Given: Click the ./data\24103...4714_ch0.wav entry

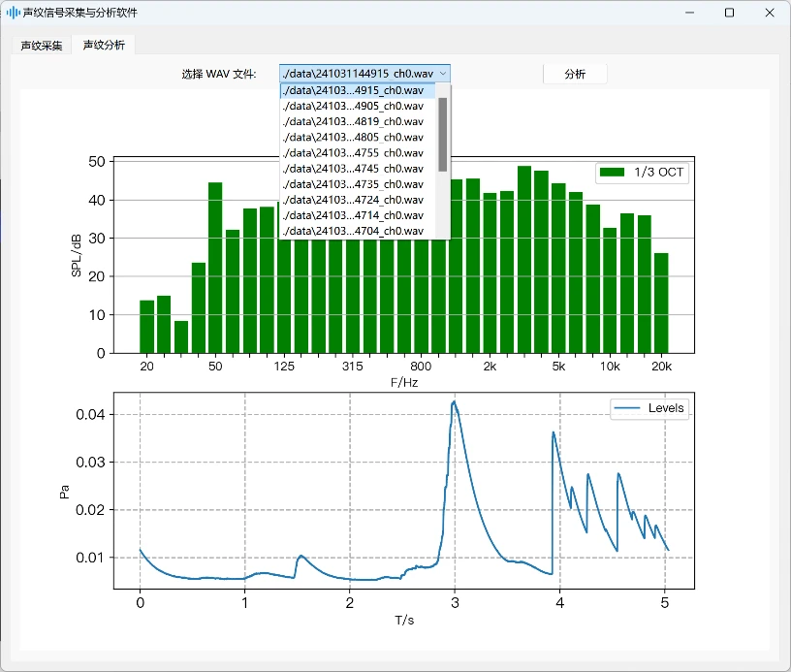Looking at the screenshot, I should (358, 215).
